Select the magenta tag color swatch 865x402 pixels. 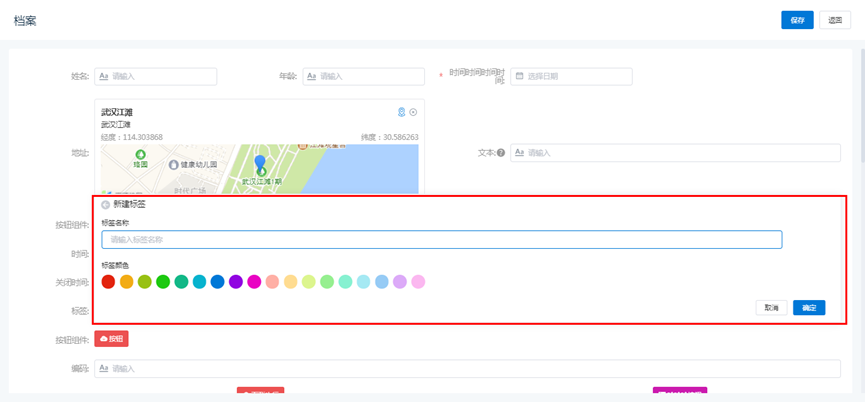pyautogui.click(x=254, y=282)
